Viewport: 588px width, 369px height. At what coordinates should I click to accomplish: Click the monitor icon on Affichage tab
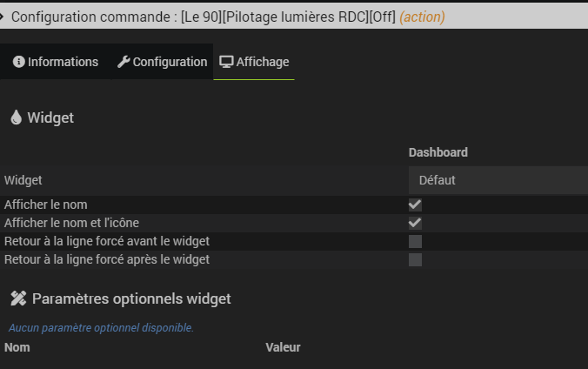tap(226, 62)
